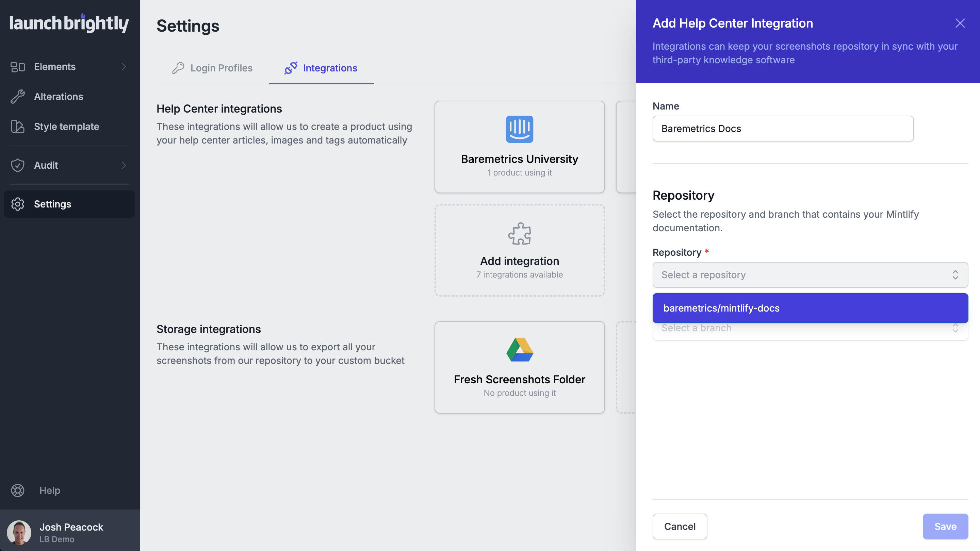Click the '7 integrations available' text
The width and height of the screenshot is (980, 551).
coord(520,274)
